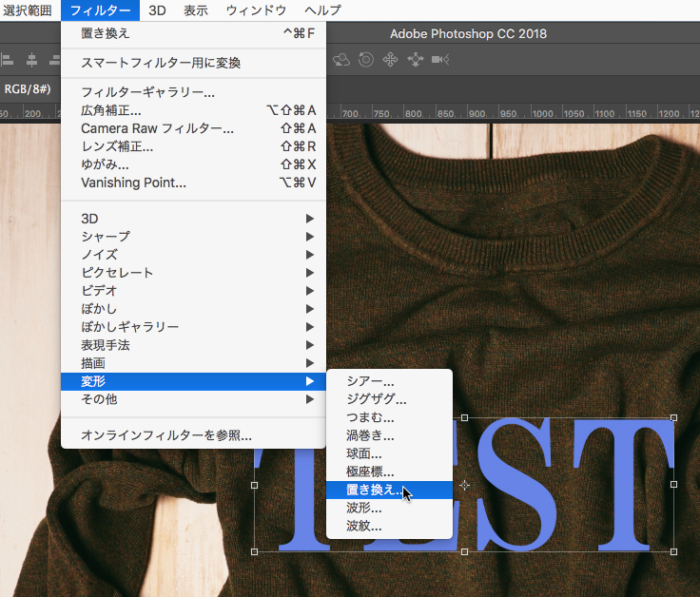Screen dimensions: 700x597
Task: Click the bottom-right transform handle
Action: tap(673, 552)
